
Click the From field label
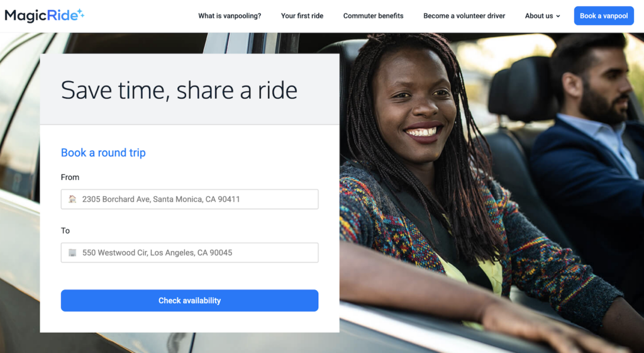[x=70, y=177]
